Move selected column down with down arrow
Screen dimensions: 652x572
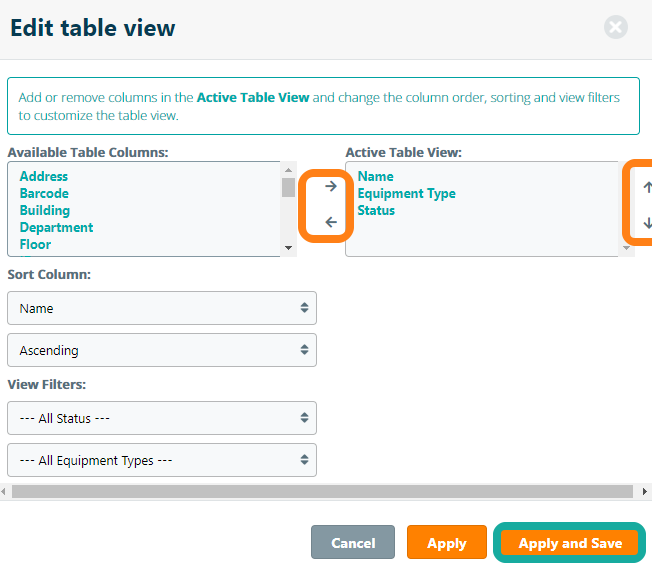(646, 223)
